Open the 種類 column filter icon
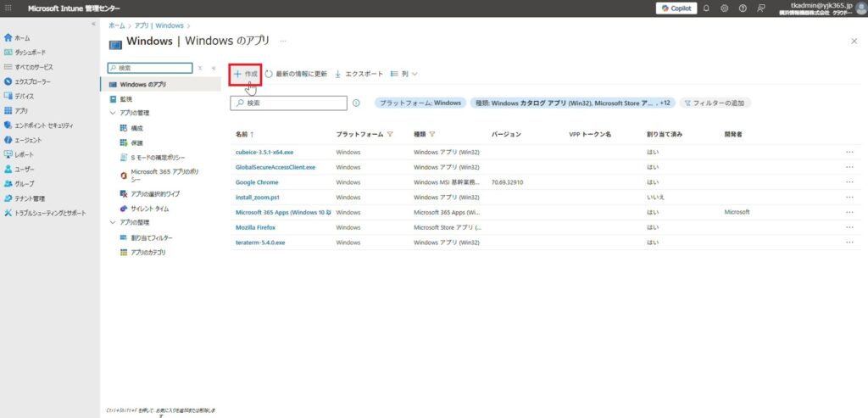868x418 pixels. point(432,135)
